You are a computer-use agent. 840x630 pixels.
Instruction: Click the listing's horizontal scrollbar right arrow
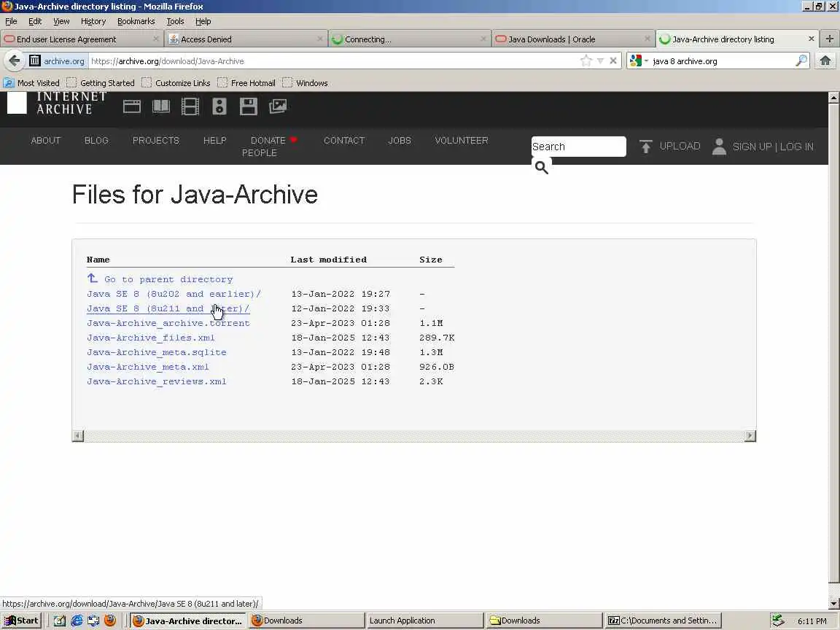pyautogui.click(x=750, y=436)
